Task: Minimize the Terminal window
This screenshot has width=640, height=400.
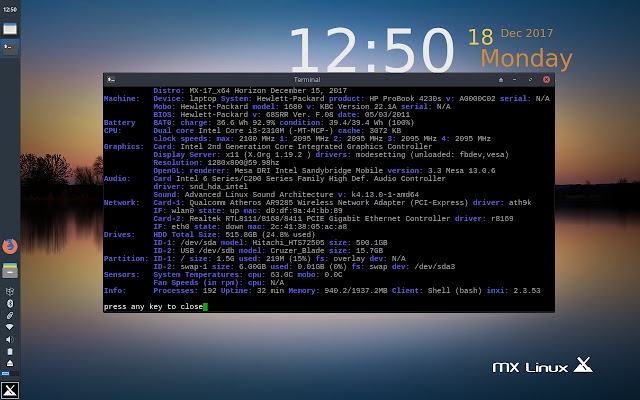Action: point(515,80)
